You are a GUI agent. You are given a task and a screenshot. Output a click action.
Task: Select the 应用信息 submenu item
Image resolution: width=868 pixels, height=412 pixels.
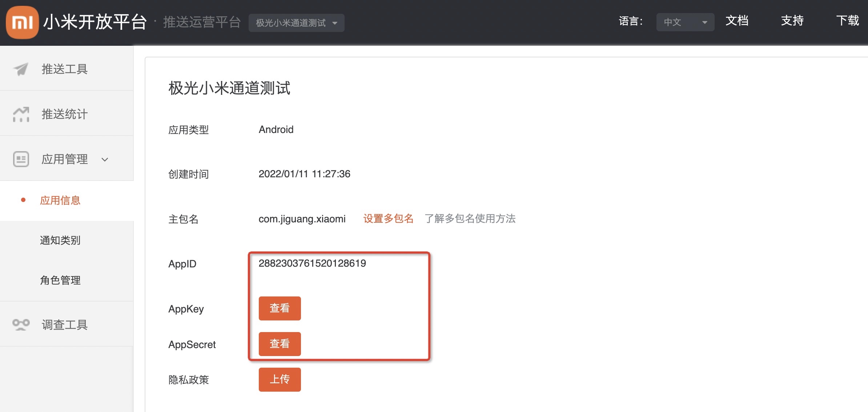coord(60,201)
